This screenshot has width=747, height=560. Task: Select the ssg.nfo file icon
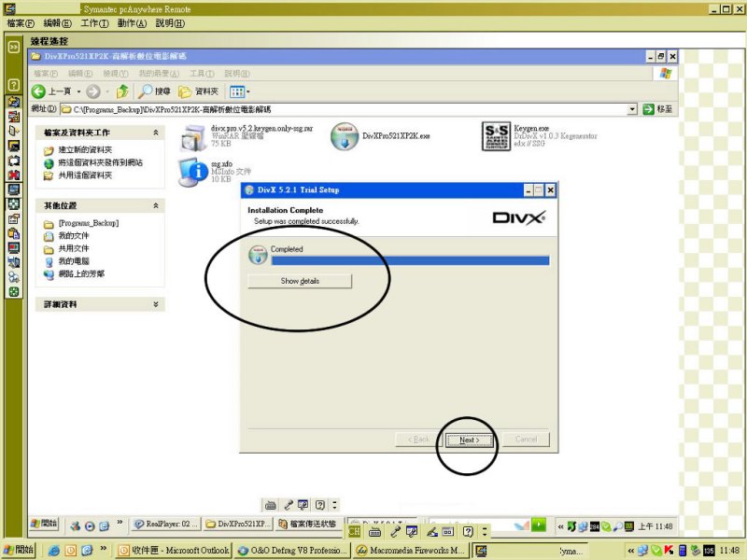pyautogui.click(x=193, y=170)
